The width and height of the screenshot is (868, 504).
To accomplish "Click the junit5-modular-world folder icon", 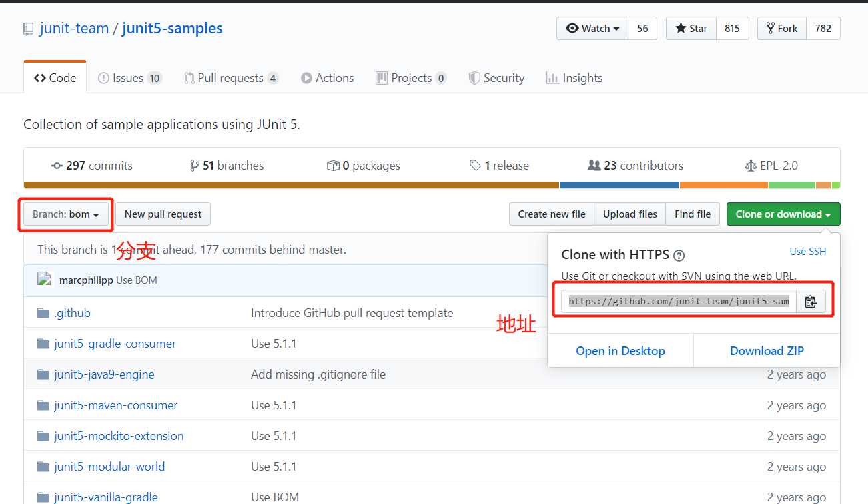I will pos(43,467).
